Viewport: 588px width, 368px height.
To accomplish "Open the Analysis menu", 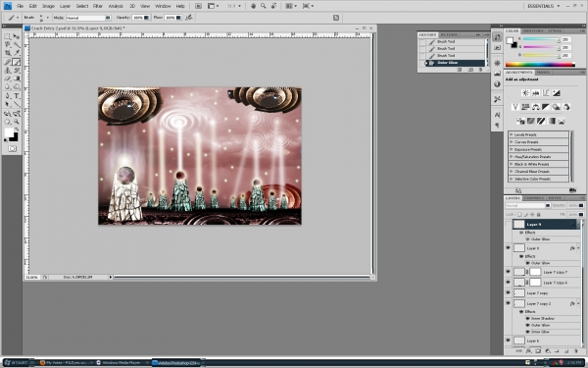I will [x=116, y=6].
